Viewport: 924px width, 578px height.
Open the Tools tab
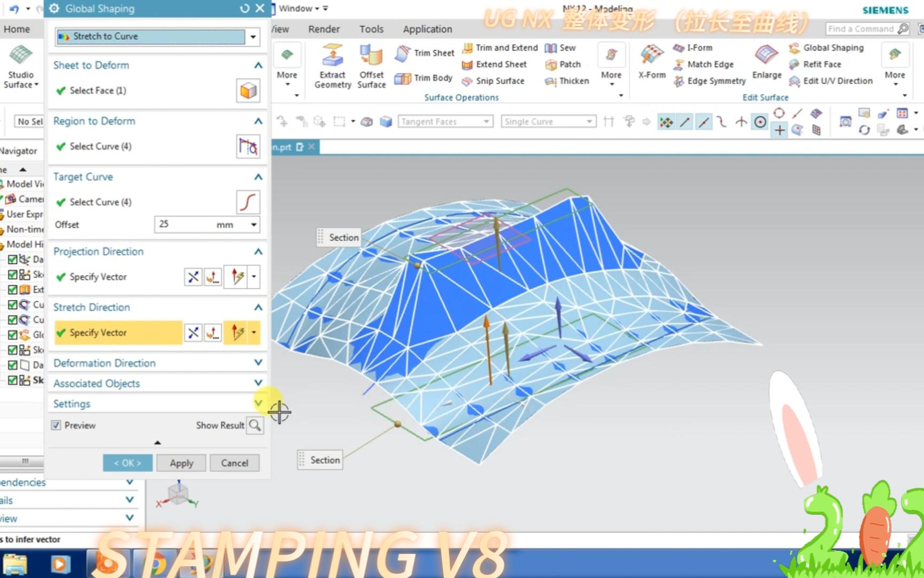click(x=371, y=29)
